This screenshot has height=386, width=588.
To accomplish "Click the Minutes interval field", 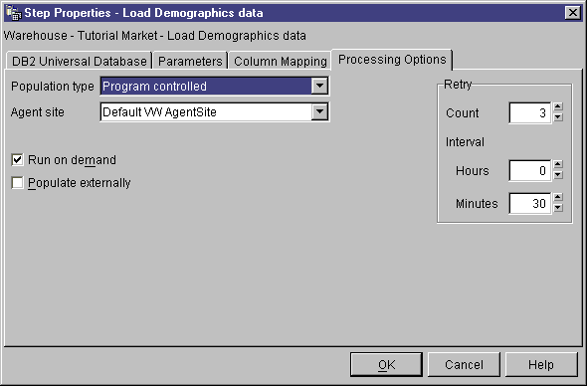I will [x=530, y=203].
